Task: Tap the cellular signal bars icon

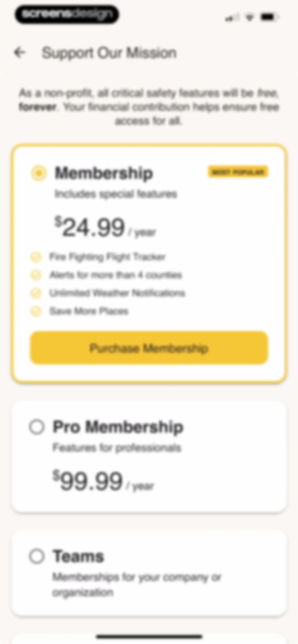Action: (x=232, y=18)
